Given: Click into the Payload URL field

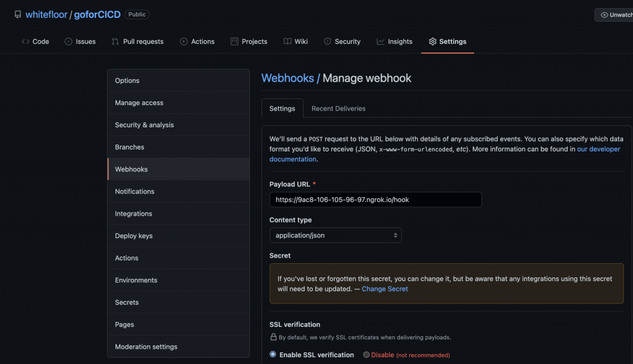Looking at the screenshot, I should point(375,200).
